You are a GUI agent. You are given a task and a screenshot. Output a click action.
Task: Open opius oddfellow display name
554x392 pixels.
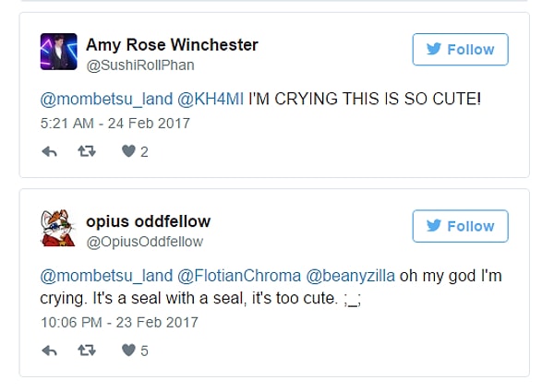pos(148,220)
